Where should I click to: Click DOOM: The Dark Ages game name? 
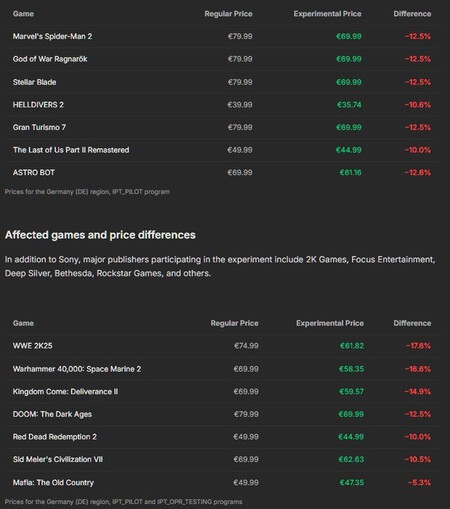[52, 414]
